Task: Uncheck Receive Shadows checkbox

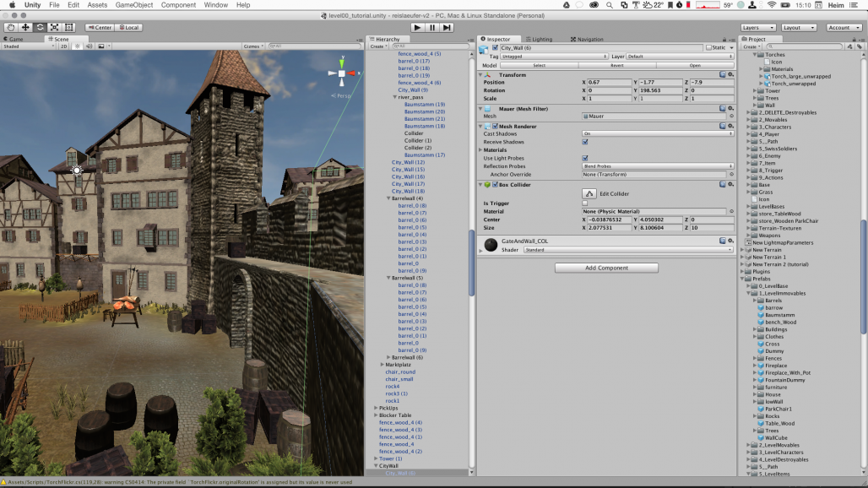Action: tap(585, 142)
